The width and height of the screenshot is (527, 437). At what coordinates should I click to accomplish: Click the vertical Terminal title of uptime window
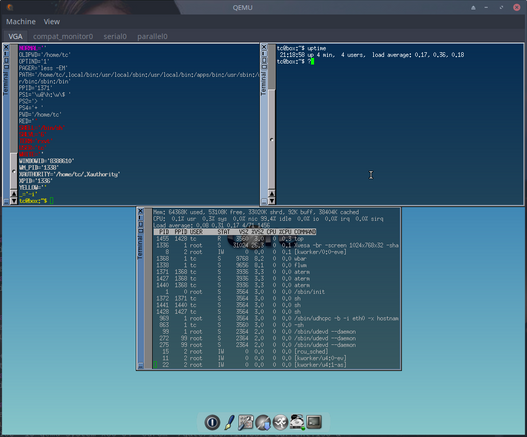pos(264,83)
